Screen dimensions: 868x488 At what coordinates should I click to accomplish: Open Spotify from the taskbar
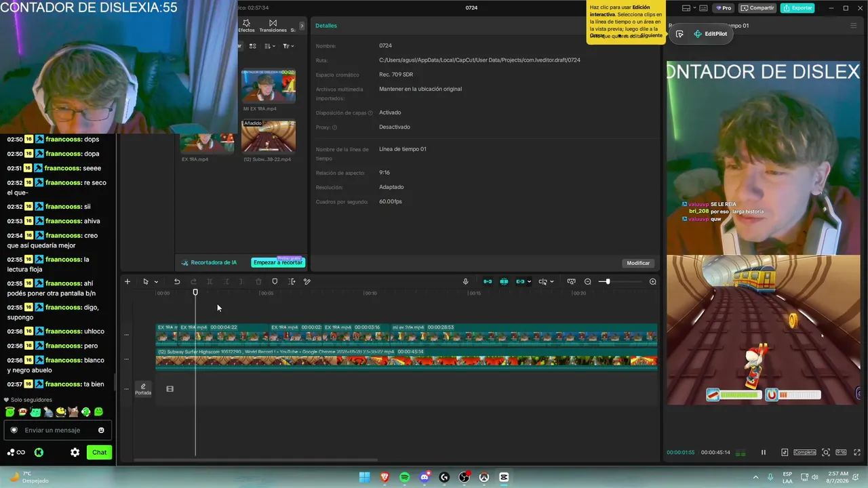tap(405, 477)
